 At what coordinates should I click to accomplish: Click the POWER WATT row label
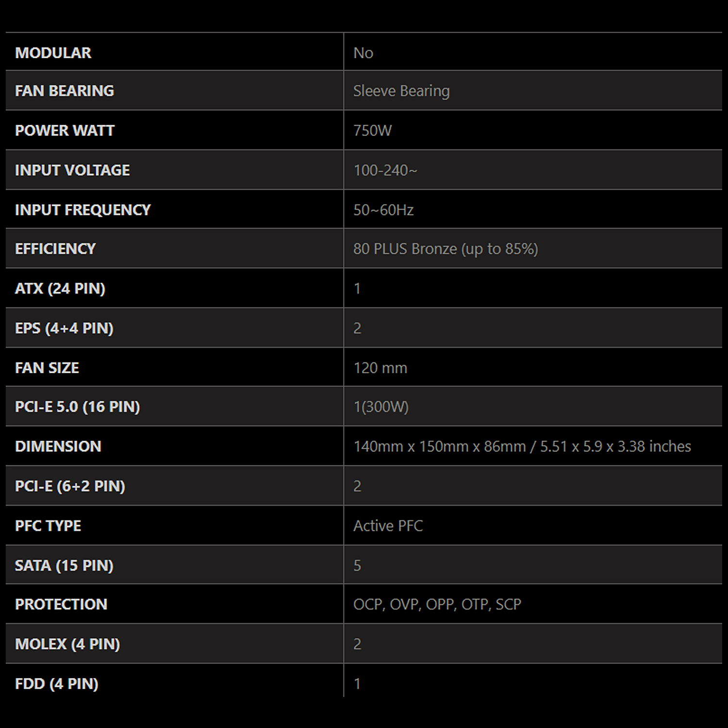pyautogui.click(x=65, y=131)
